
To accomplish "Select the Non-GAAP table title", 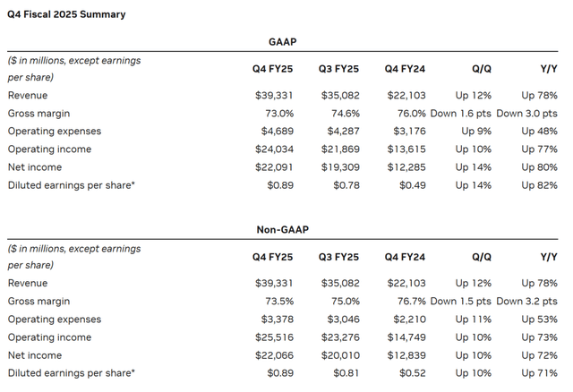I will click(x=283, y=229).
